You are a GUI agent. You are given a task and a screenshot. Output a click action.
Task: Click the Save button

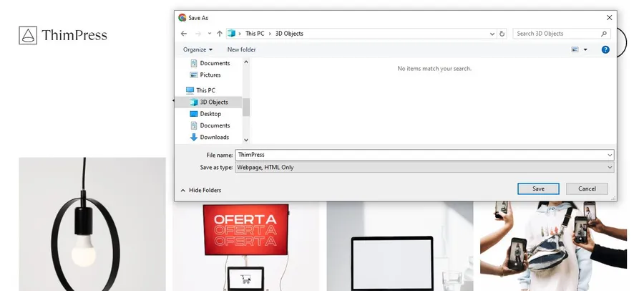(x=538, y=189)
